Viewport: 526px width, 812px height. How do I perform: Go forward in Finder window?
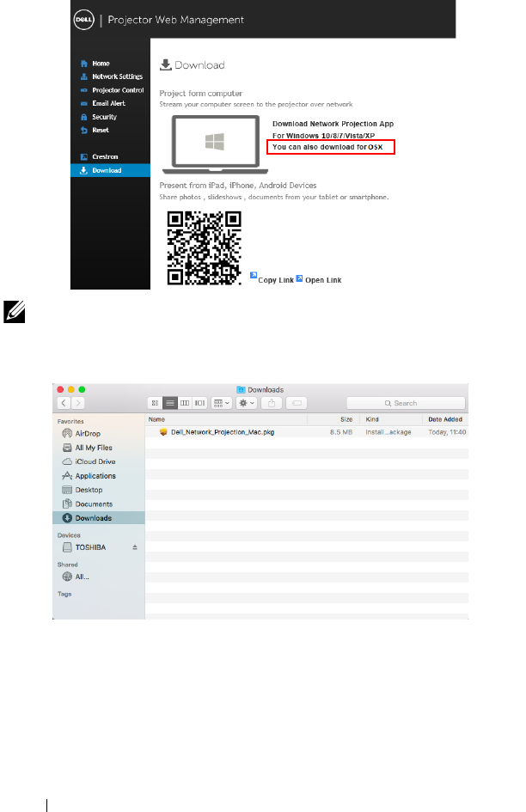[x=77, y=403]
